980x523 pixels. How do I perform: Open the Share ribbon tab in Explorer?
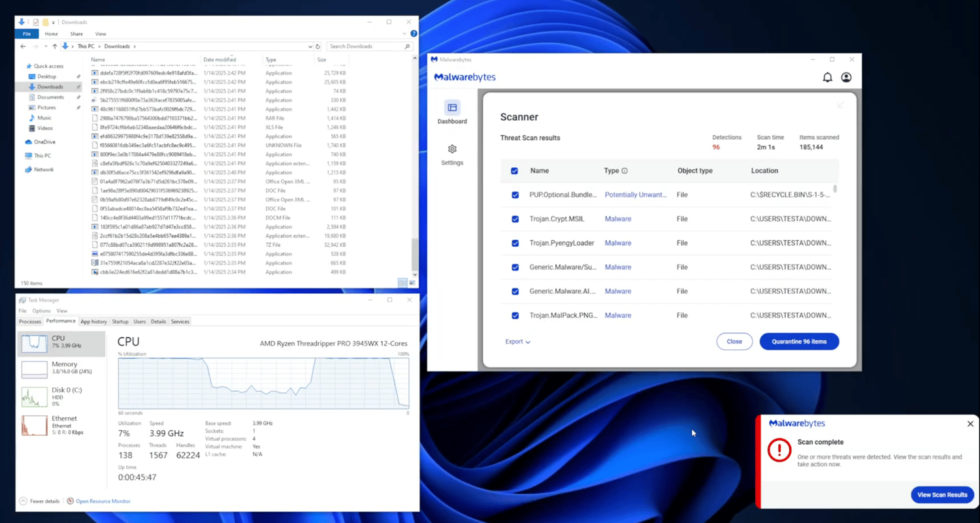click(x=76, y=34)
